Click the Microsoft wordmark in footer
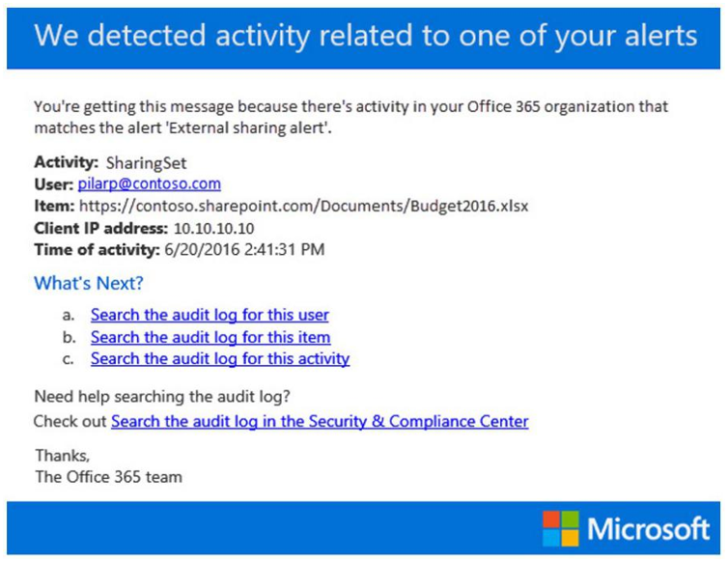Image resolution: width=728 pixels, height=562 pixels. click(x=648, y=529)
